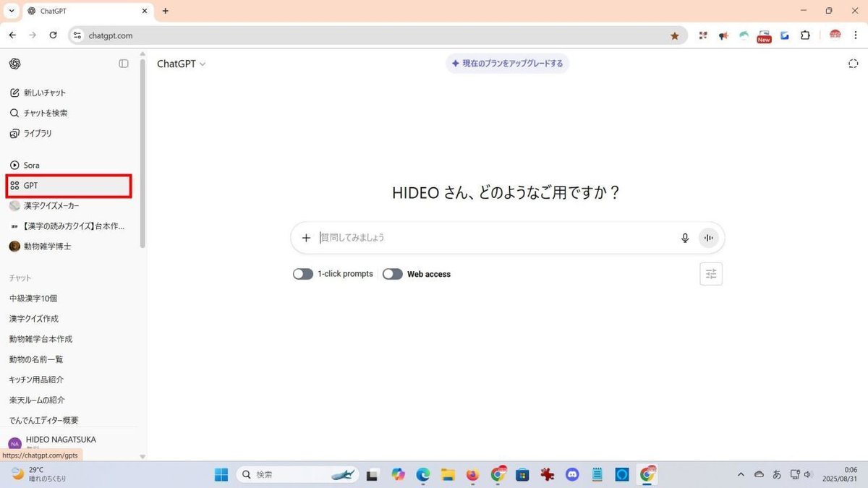
Task: Click 現在のプランをアップグレードする button
Action: (x=507, y=63)
